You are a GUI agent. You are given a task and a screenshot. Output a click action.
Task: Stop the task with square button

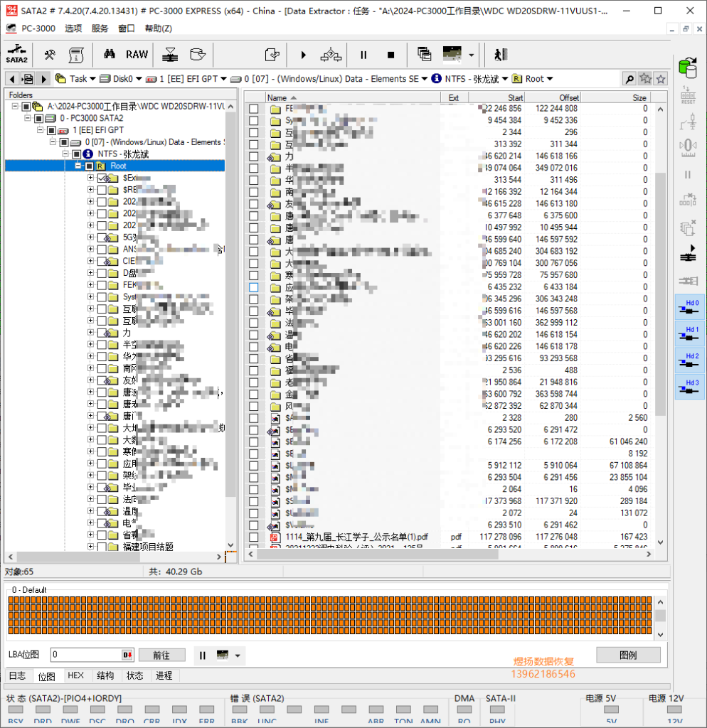391,55
